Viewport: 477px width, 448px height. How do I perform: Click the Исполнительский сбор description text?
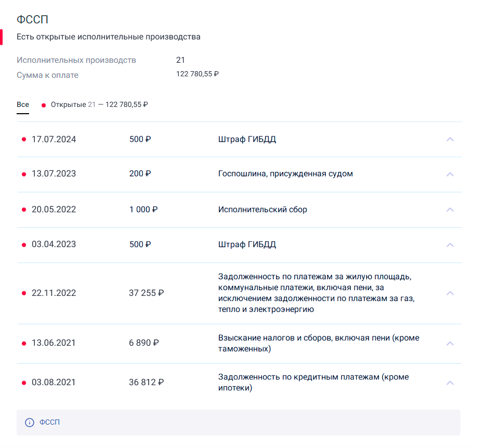262,210
